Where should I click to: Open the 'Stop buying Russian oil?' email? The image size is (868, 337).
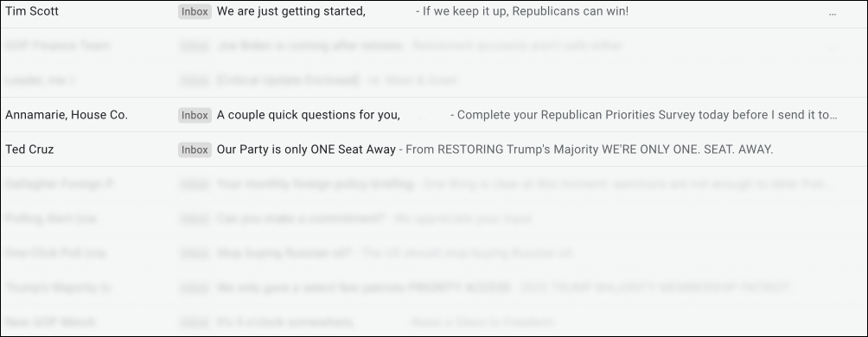pos(434,253)
